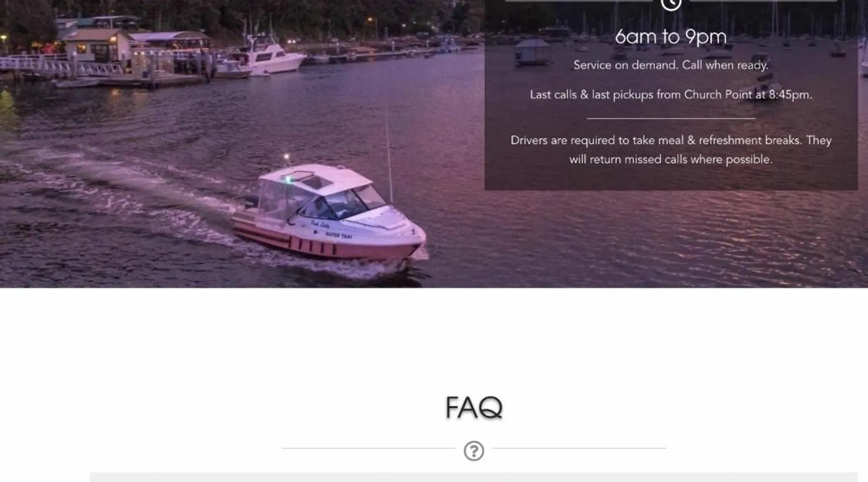
Task: Select 'Service on demand. Call when ready.' line
Action: click(x=671, y=65)
